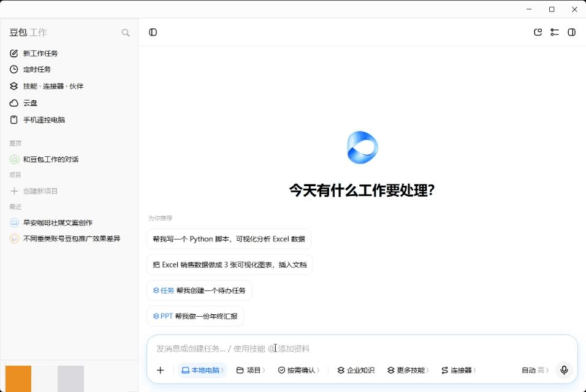Open 手机遥控电脑 entry
The width and height of the screenshot is (586, 392).
tap(44, 120)
